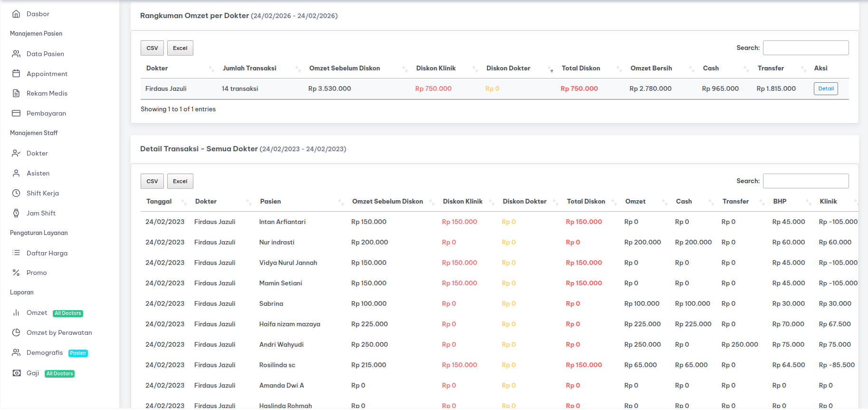Click the Shift Kerja clock icon
This screenshot has width=868, height=410.
click(16, 193)
